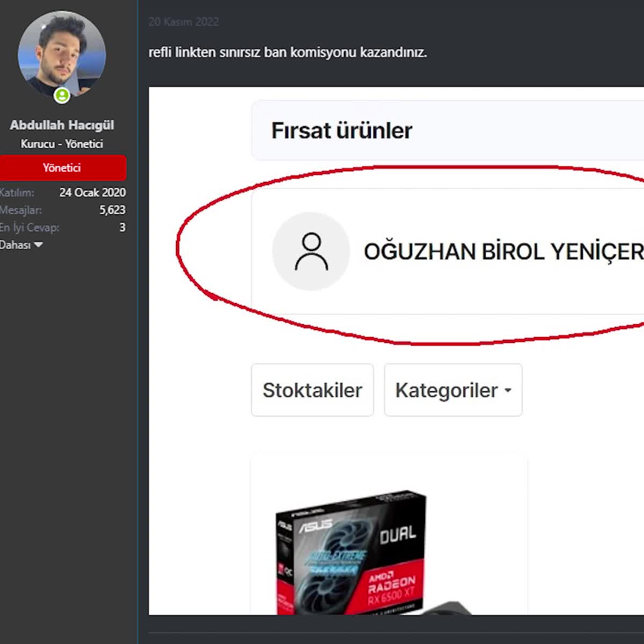This screenshot has height=644, width=644.
Task: Click the gray user silhouette placeholder icon
Action: 311,251
